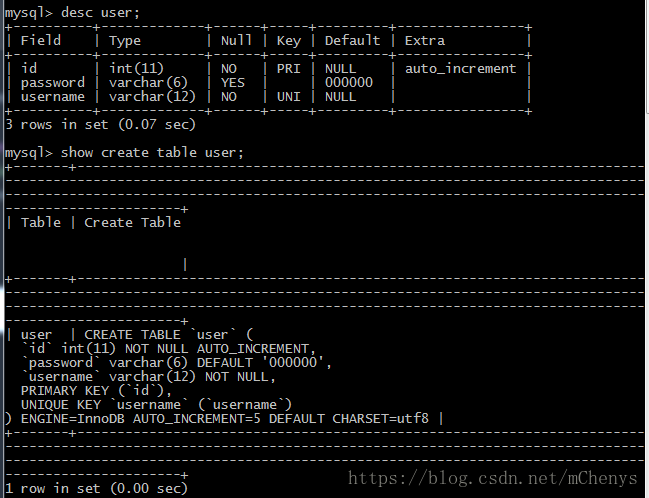This screenshot has height=498, width=649.
Task: Click the blog.csdn.net/mChenys watermark link
Action: tap(492, 478)
